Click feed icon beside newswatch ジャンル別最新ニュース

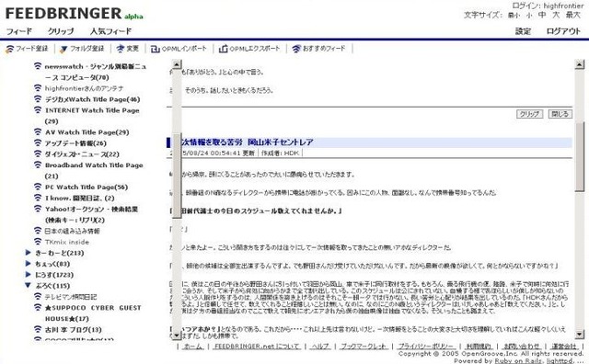38,66
